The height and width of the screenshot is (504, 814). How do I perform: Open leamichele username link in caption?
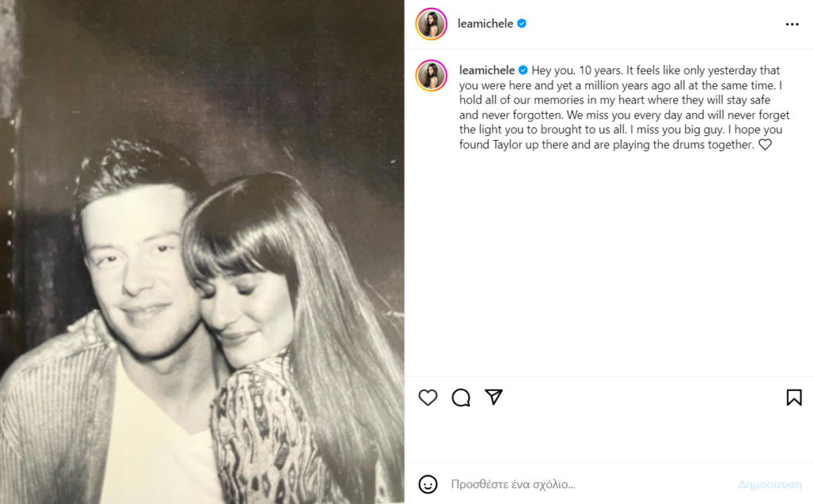point(487,70)
